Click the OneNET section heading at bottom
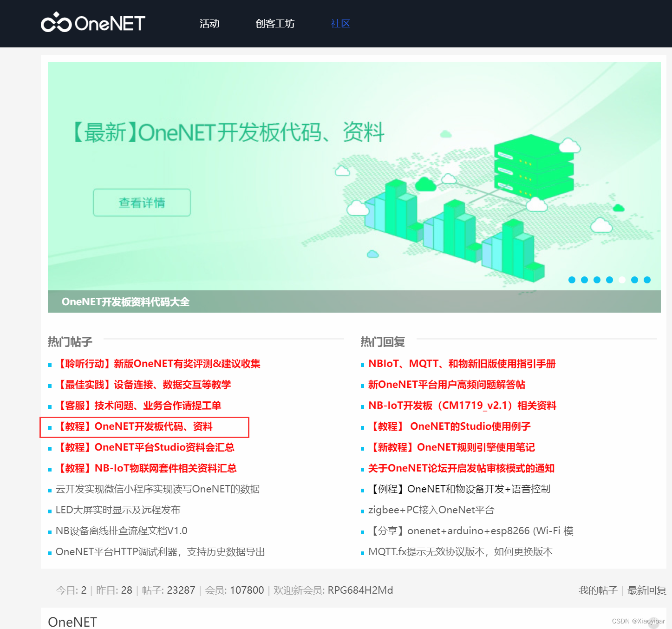 [x=72, y=622]
